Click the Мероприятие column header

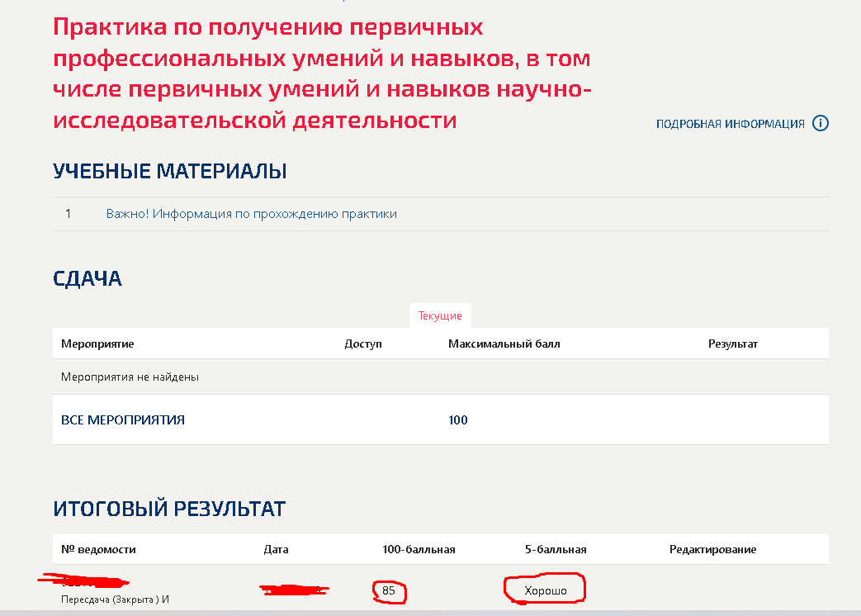97,344
